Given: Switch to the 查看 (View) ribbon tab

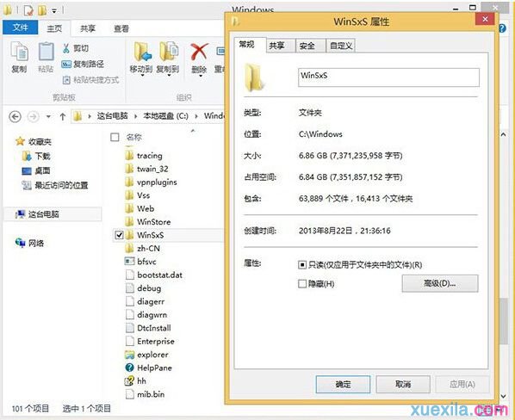Looking at the screenshot, I should (121, 29).
